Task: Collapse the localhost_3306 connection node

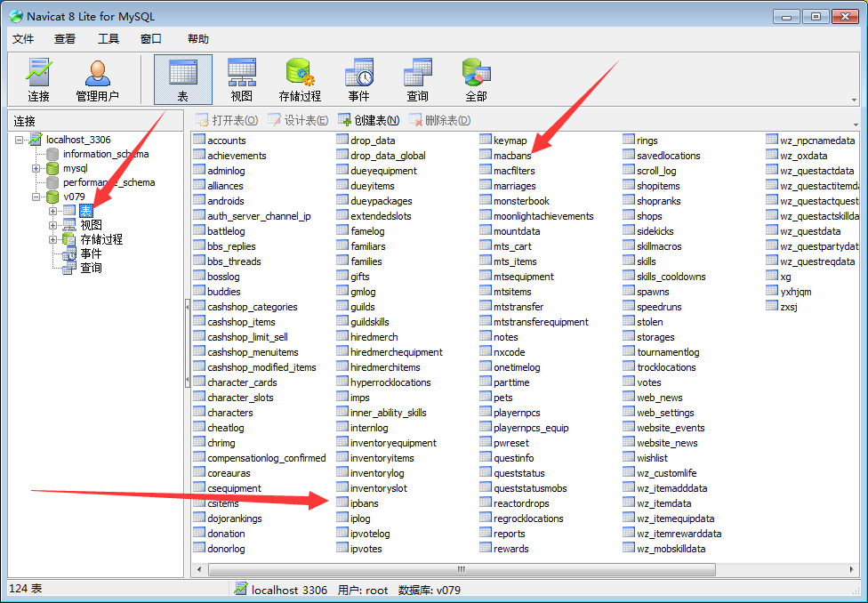Action: coord(20,140)
